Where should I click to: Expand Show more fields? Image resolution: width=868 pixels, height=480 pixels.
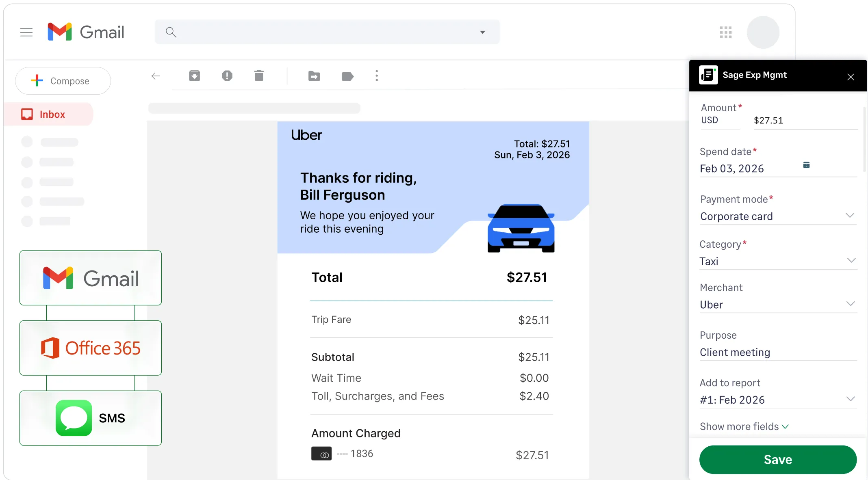[x=744, y=426]
